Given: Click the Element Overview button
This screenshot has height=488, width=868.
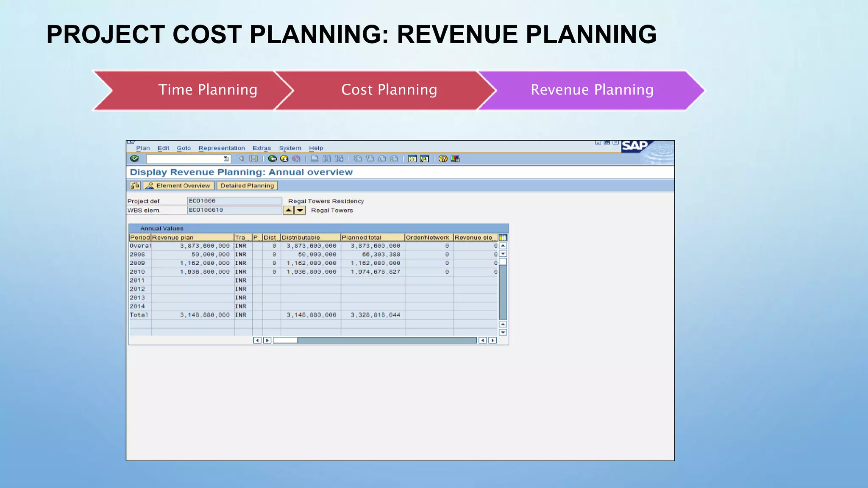Looking at the screenshot, I should (x=178, y=186).
